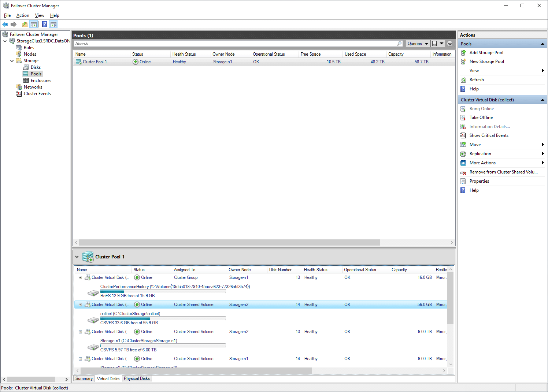Image resolution: width=548 pixels, height=392 pixels.
Task: Collapse the ClusterPerformanceHistory virtual disk row
Action: pos(80,277)
